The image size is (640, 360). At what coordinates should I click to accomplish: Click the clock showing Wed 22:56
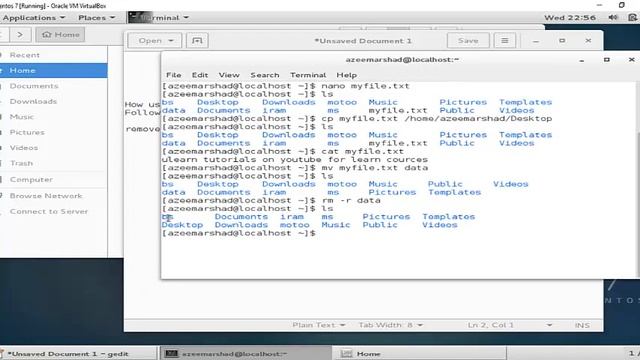pyautogui.click(x=570, y=18)
